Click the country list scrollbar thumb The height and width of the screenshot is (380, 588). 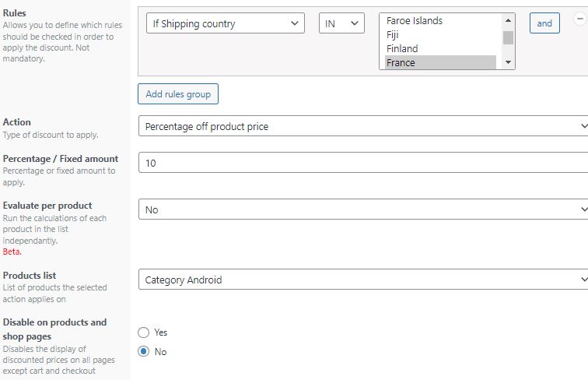coord(508,37)
